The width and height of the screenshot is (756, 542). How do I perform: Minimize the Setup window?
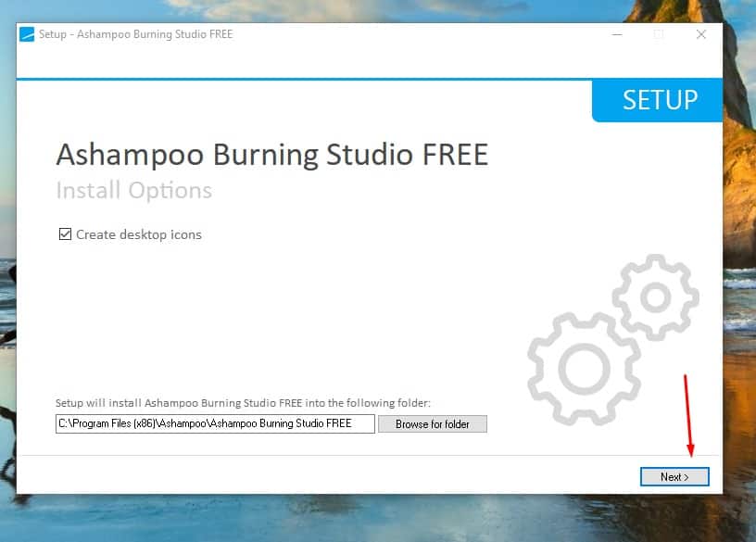[617, 35]
